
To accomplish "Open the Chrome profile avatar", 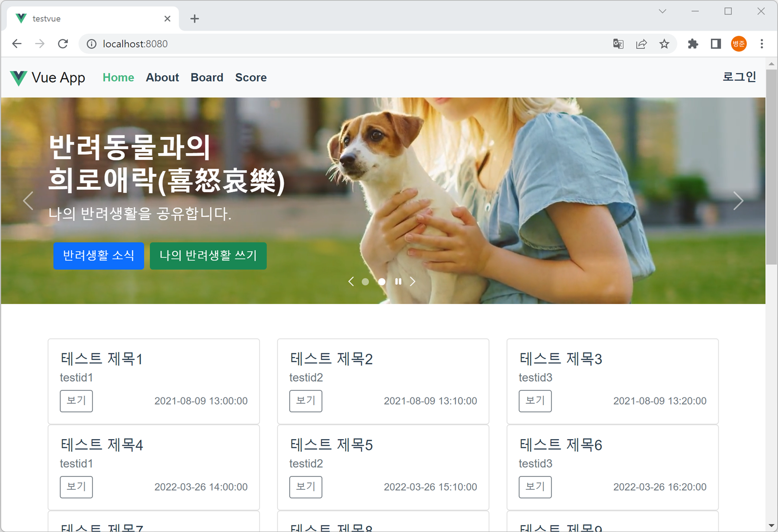I will 739,44.
